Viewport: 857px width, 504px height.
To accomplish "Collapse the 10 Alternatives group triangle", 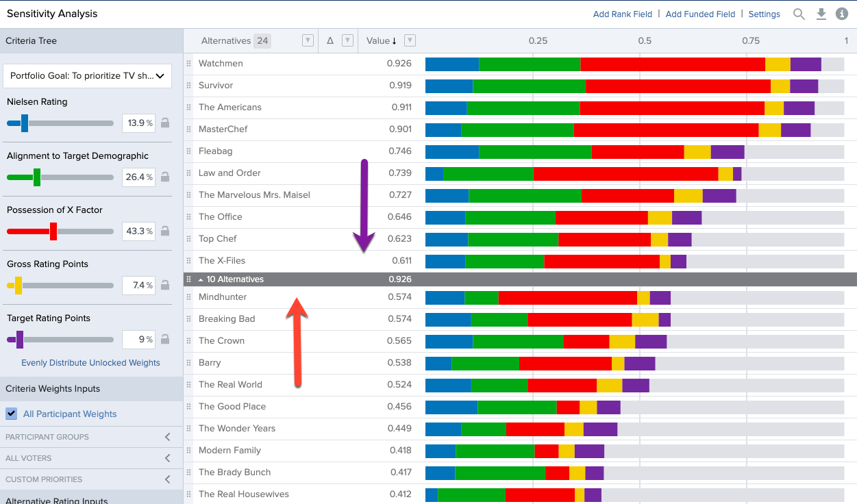I will 201,279.
